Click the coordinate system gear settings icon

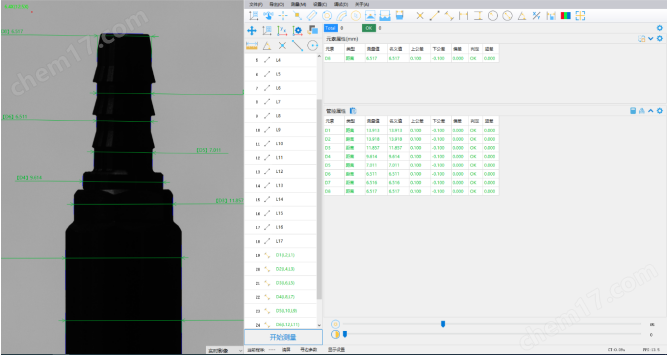click(297, 30)
